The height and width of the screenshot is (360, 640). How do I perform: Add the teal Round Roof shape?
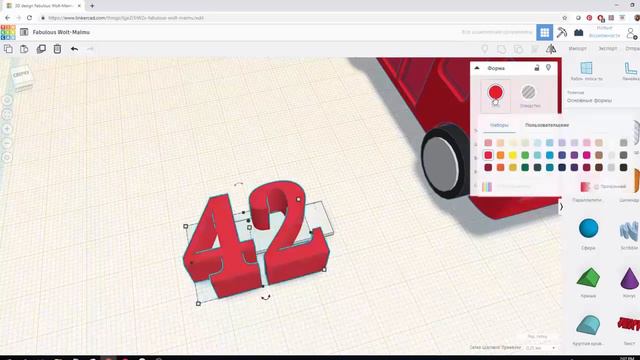588,325
